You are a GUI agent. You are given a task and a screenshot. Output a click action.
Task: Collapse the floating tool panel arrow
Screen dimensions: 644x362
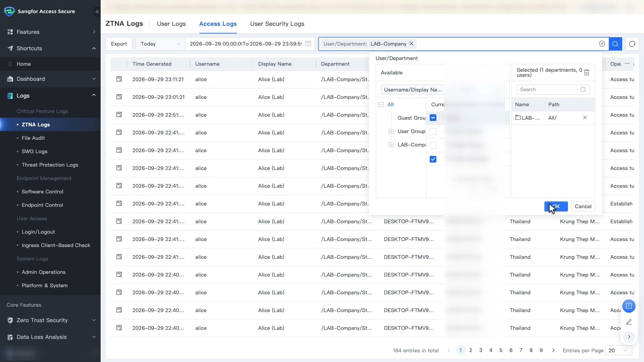click(x=629, y=337)
